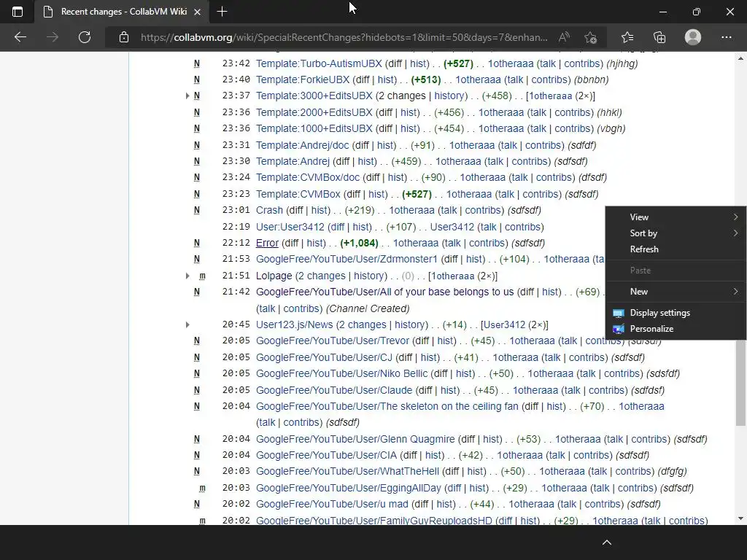This screenshot has height=560, width=747.
Task: Open the tab actions menu icon
Action: 18,12
